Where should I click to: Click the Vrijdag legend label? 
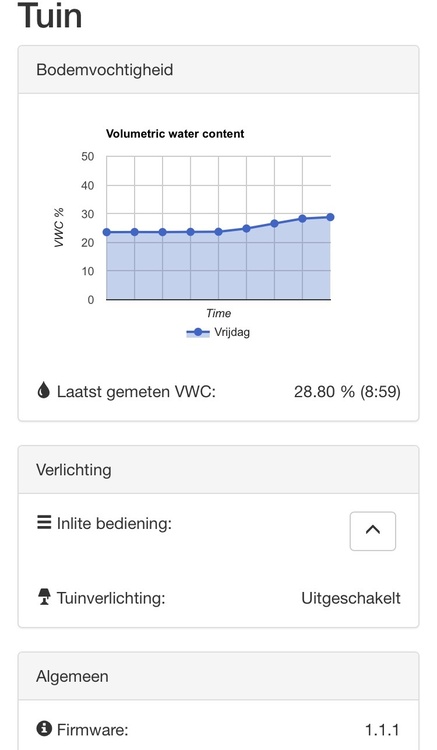(x=232, y=332)
